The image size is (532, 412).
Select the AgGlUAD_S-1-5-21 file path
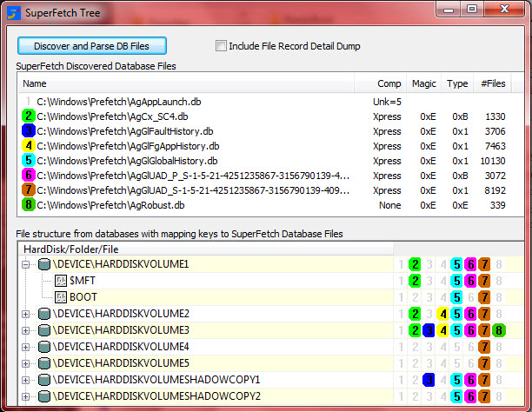click(193, 190)
